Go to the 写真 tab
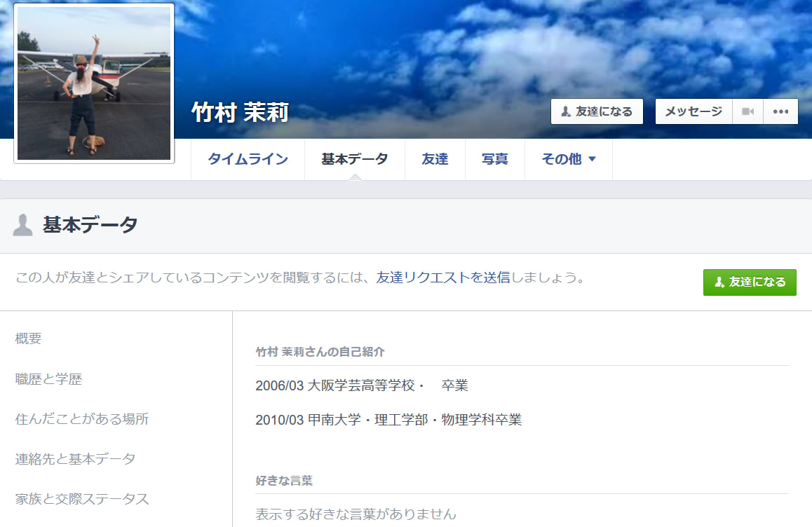Screen dimensions: 812x527 coord(494,159)
